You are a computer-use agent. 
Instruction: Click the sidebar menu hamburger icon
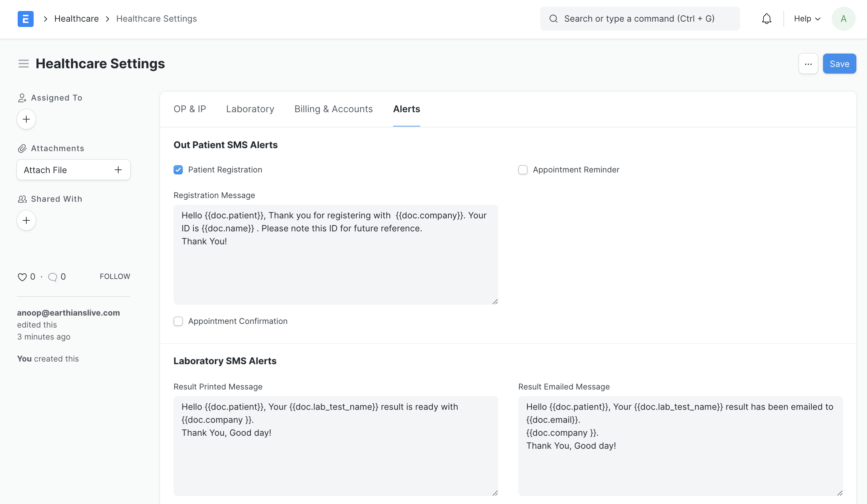tap(23, 64)
